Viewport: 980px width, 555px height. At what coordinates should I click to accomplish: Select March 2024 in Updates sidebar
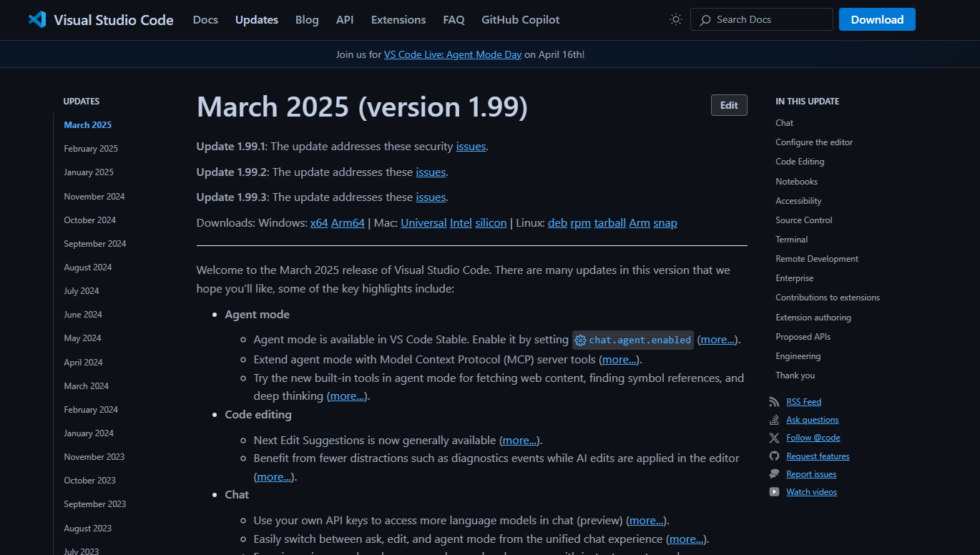(87, 386)
